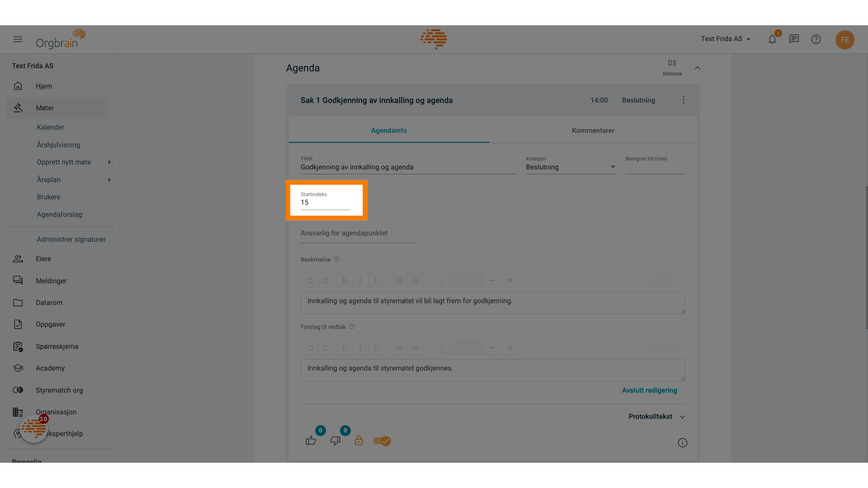Screen dimensions: 868x488
Task: Insert bulleted list in Beskrivelse editor
Action: tap(400, 281)
